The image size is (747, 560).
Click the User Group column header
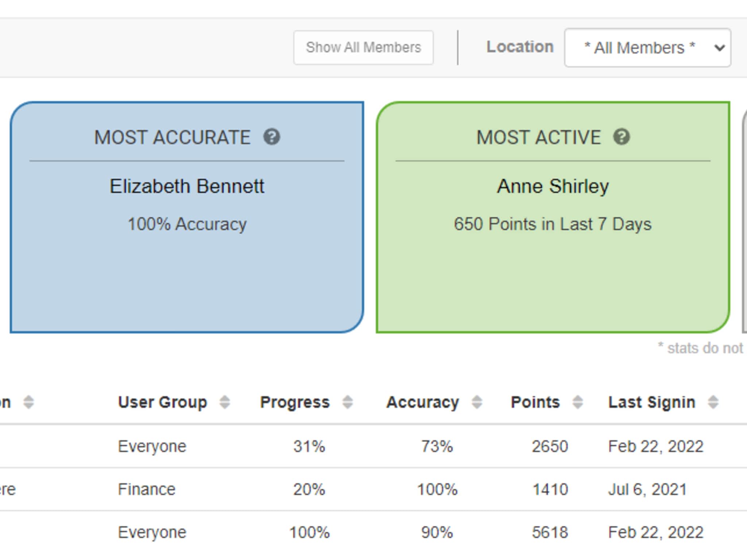162,402
